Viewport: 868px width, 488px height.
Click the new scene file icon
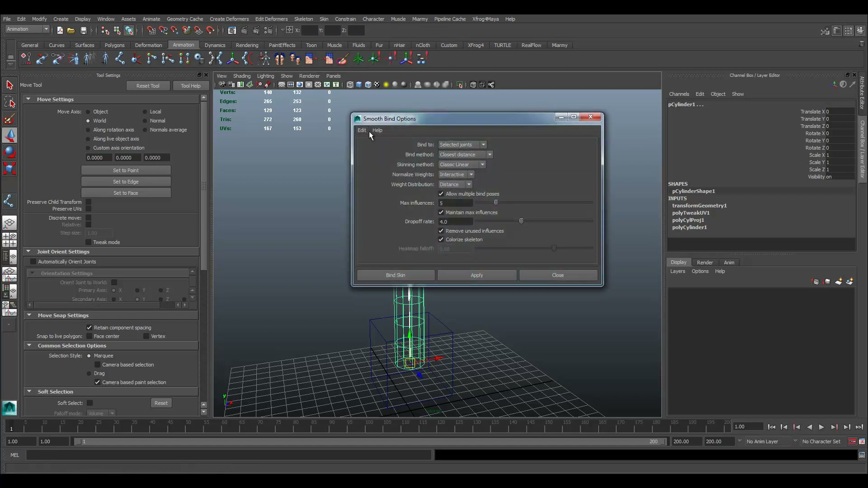(60, 31)
